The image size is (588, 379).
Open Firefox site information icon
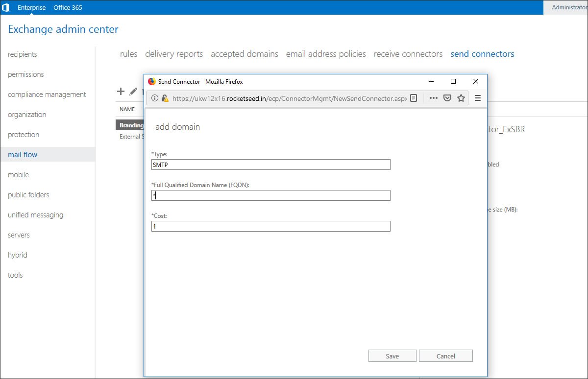[x=154, y=98]
